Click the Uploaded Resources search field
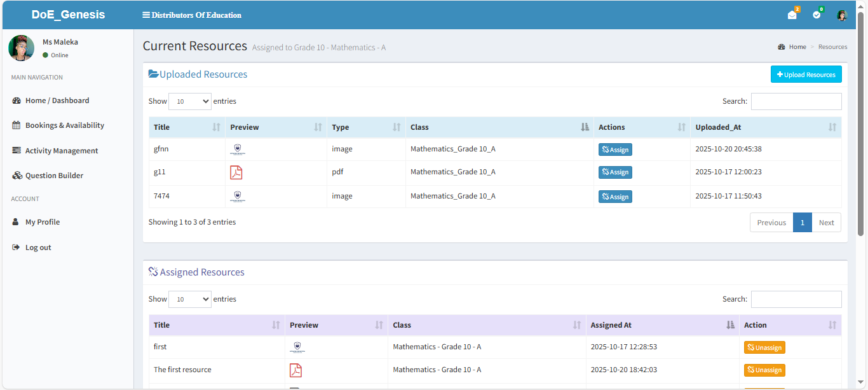Viewport: 868px width, 390px height. point(796,101)
